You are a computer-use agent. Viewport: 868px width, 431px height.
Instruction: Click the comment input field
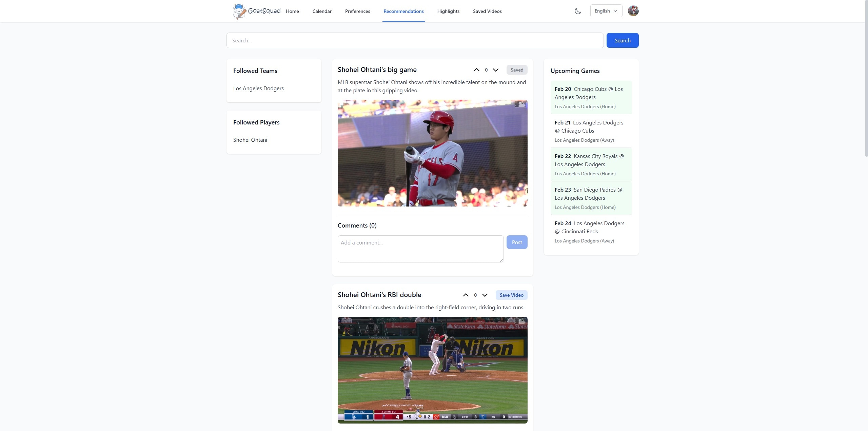point(420,248)
